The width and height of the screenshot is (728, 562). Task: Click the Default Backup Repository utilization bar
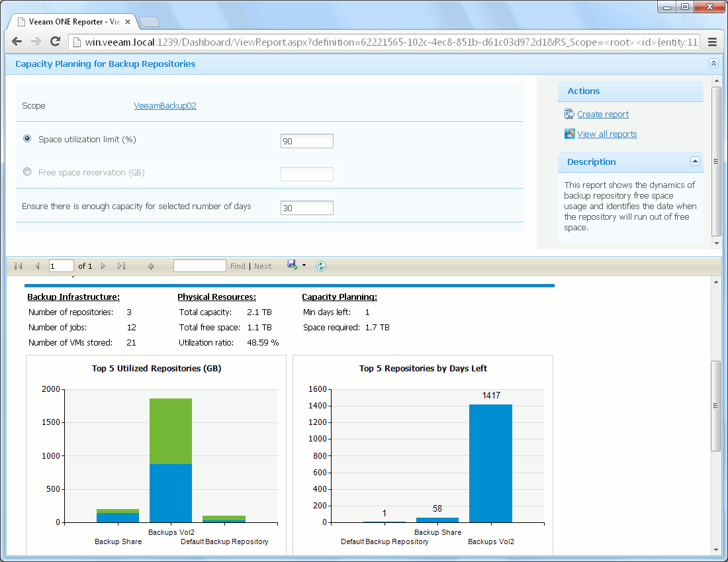pos(224,519)
